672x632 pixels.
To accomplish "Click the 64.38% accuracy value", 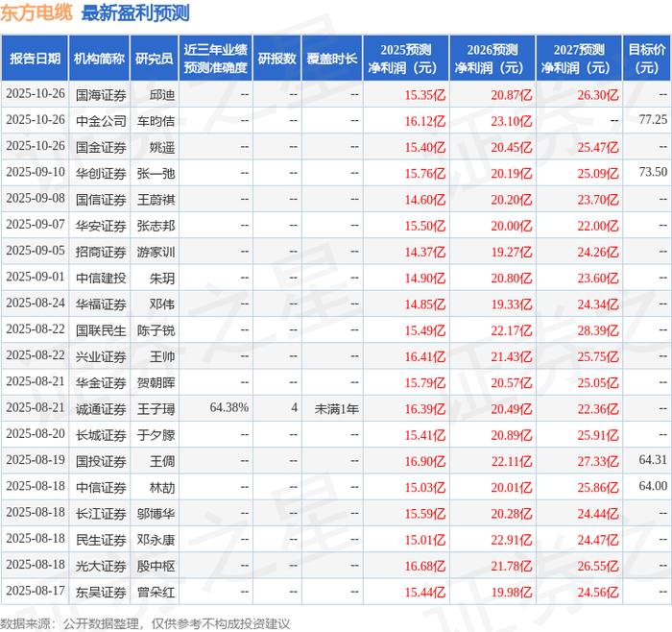I will coord(228,407).
